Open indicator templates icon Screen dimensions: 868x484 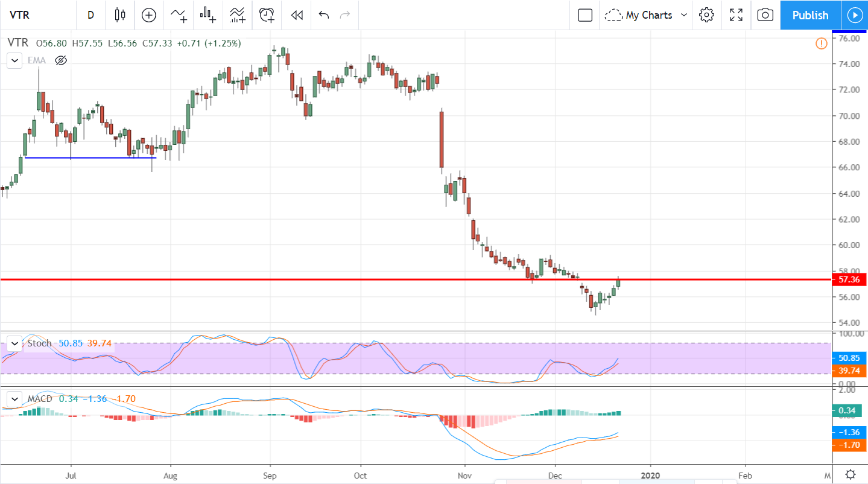pyautogui.click(x=237, y=15)
